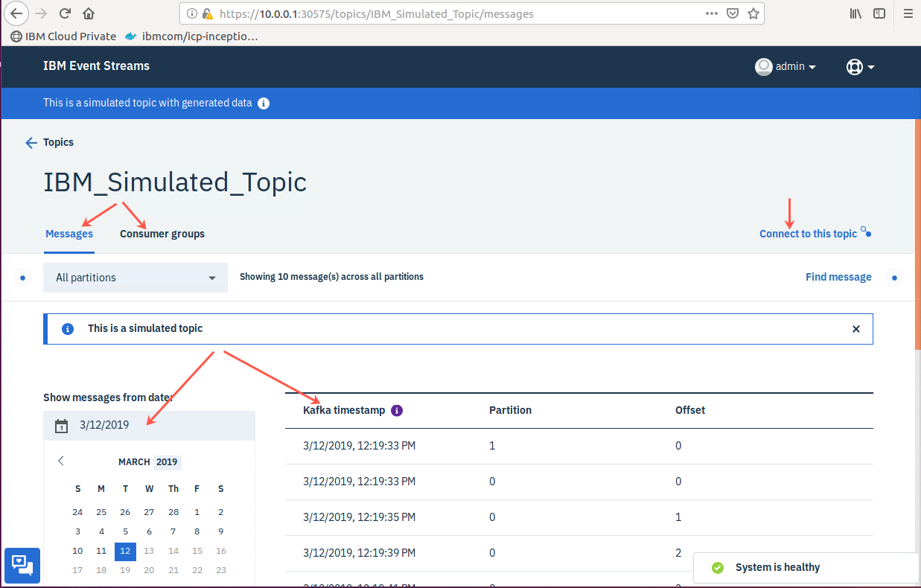Select February 27 in the calendar
The image size is (921, 588).
point(149,512)
